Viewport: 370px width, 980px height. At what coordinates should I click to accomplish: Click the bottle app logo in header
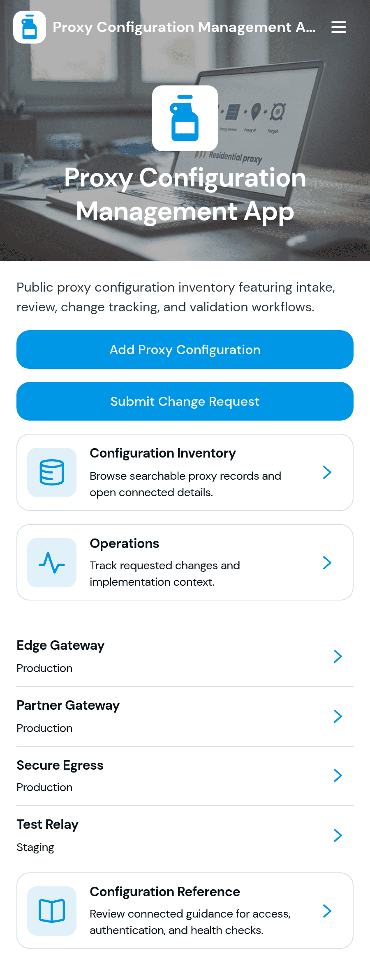pyautogui.click(x=30, y=27)
